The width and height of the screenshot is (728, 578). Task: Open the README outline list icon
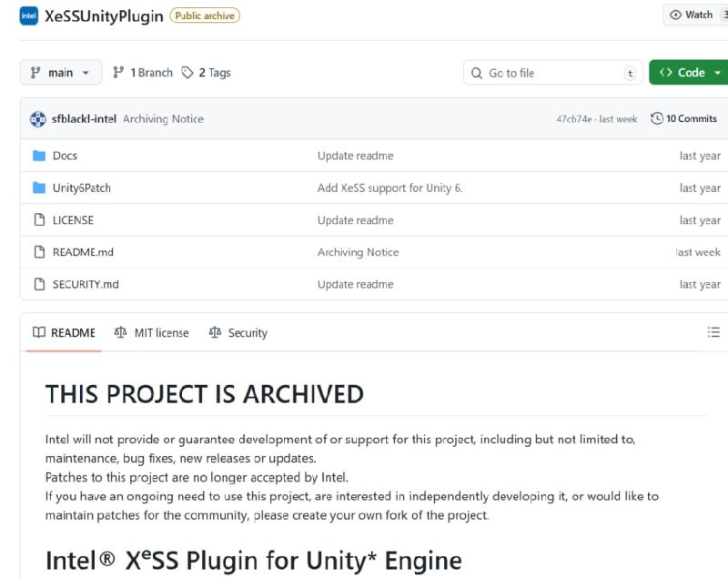713,332
